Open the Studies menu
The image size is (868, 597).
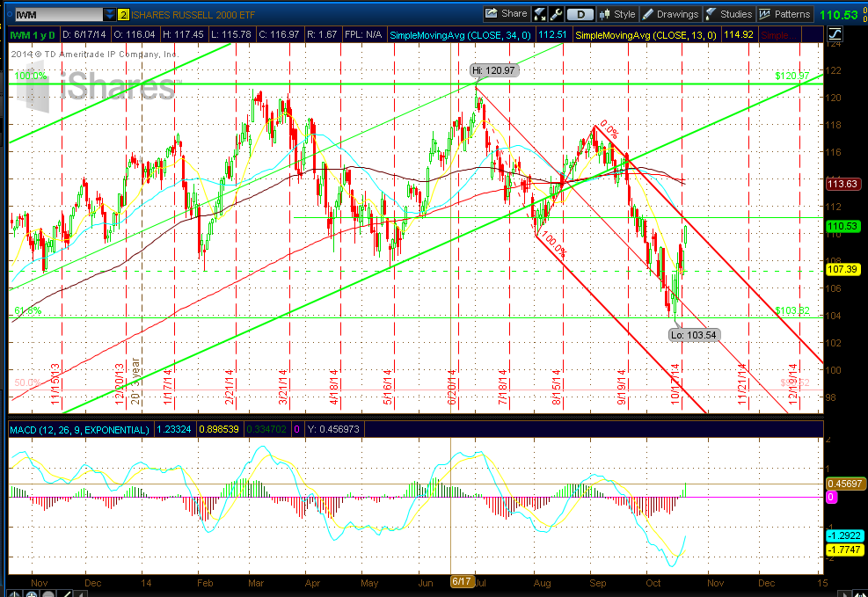(730, 14)
